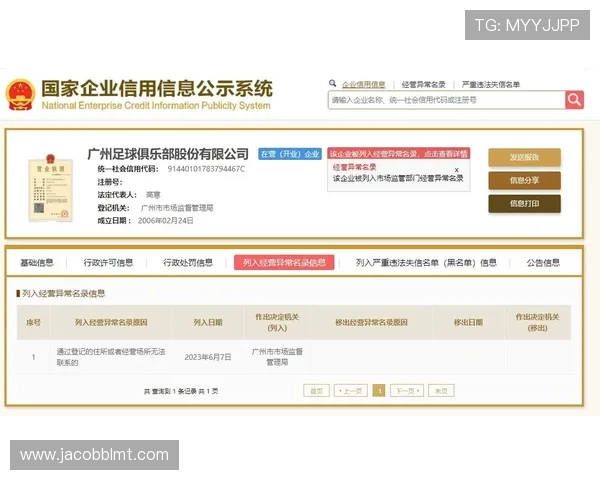The width and height of the screenshot is (600, 480).
Task: Switch to the 公告信息 tab
Action: (x=543, y=263)
